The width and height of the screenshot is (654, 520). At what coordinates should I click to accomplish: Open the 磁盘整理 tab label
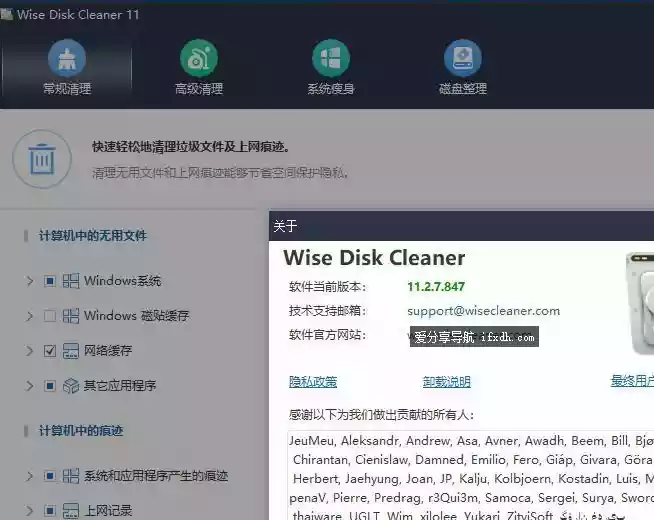coord(462,89)
